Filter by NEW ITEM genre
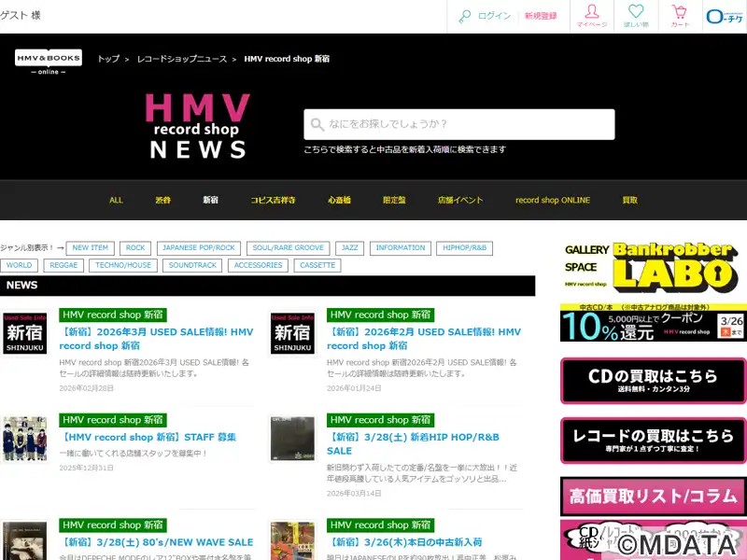Image resolution: width=747 pixels, height=560 pixels. pyautogui.click(x=90, y=248)
